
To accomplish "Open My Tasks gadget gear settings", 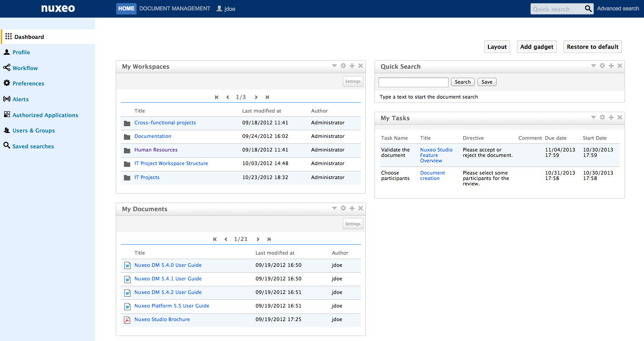I will 602,118.
